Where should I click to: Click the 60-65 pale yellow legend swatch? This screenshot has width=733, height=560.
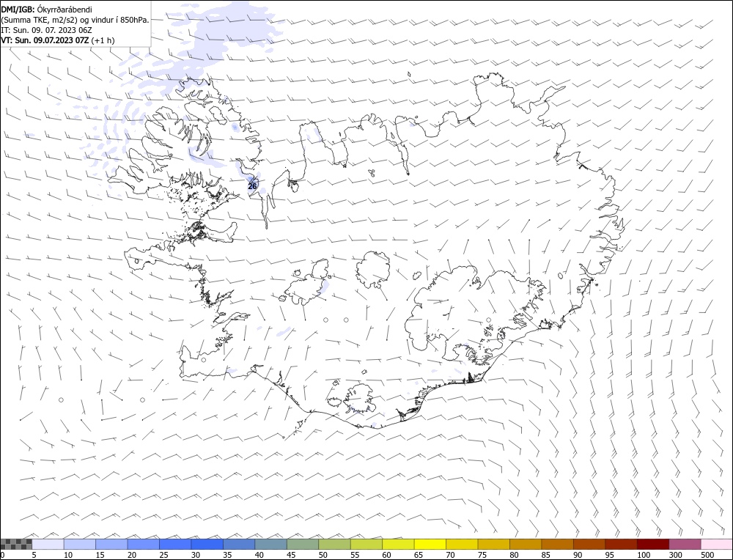398,544
